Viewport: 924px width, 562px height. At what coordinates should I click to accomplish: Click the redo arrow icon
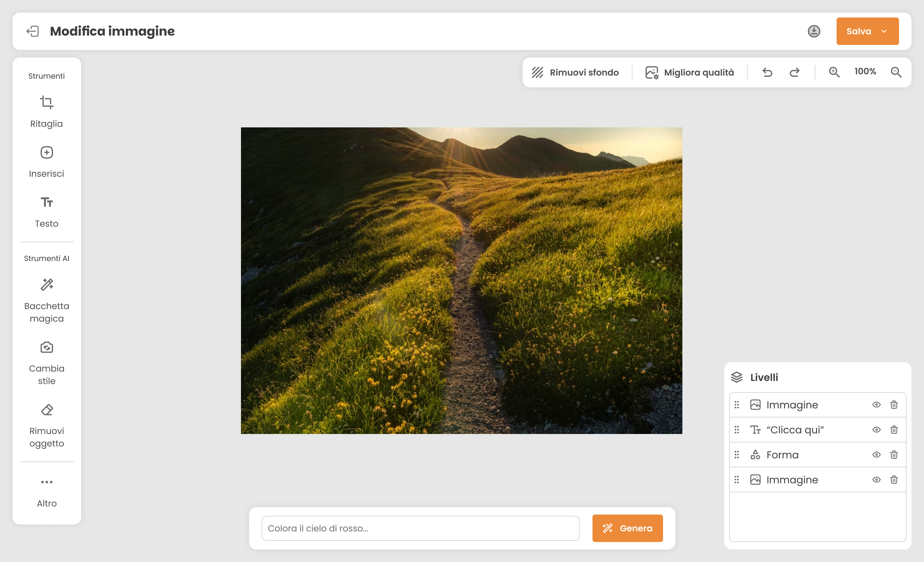pyautogui.click(x=794, y=72)
